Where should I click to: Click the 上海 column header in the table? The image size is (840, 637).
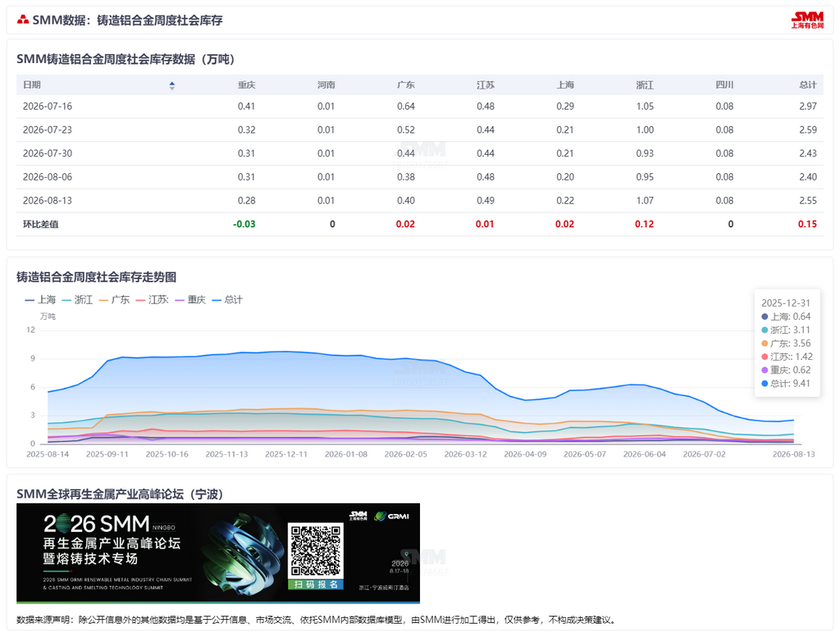pos(565,84)
